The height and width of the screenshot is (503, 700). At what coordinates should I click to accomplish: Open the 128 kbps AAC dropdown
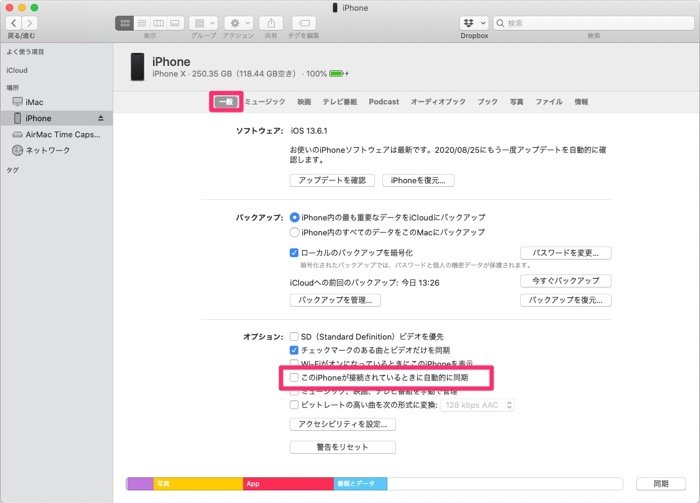coord(477,405)
